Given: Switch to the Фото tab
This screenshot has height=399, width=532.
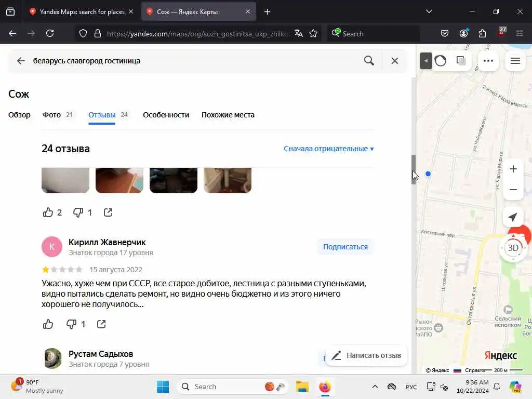Looking at the screenshot, I should click(x=58, y=115).
